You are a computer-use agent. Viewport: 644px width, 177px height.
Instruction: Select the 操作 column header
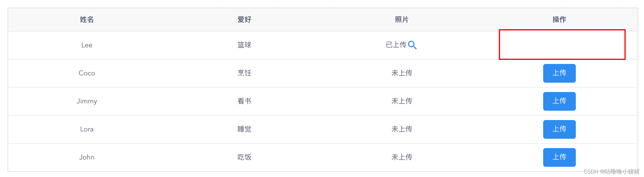pyautogui.click(x=559, y=19)
